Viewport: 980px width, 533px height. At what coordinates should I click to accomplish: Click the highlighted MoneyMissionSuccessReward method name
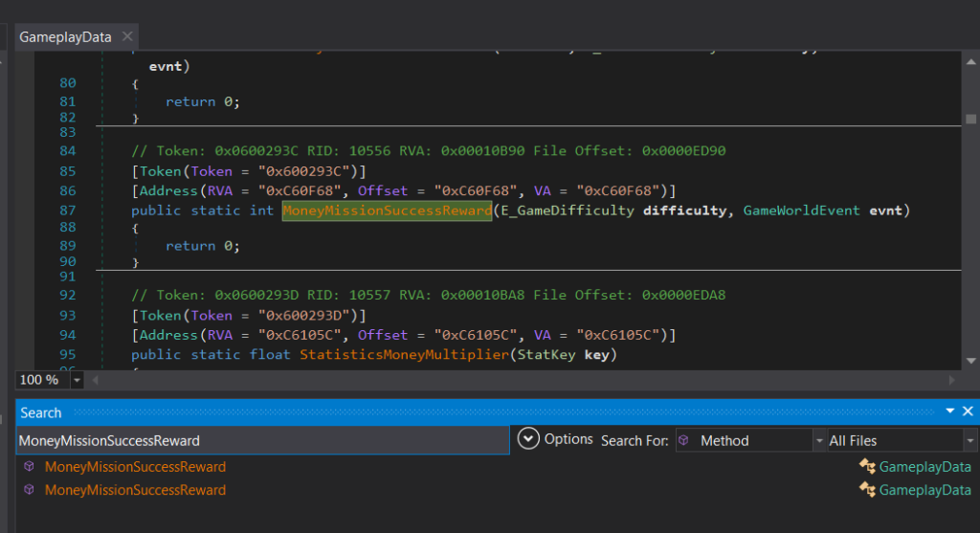(387, 211)
